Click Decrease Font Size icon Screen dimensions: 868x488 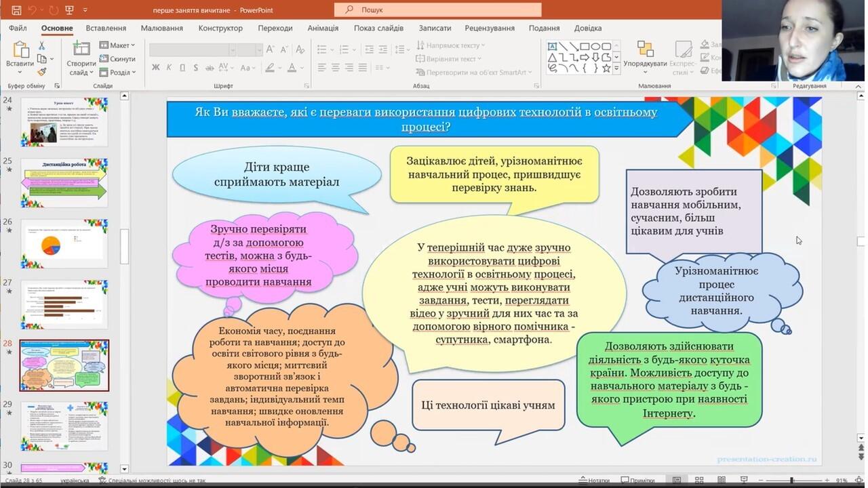point(283,49)
